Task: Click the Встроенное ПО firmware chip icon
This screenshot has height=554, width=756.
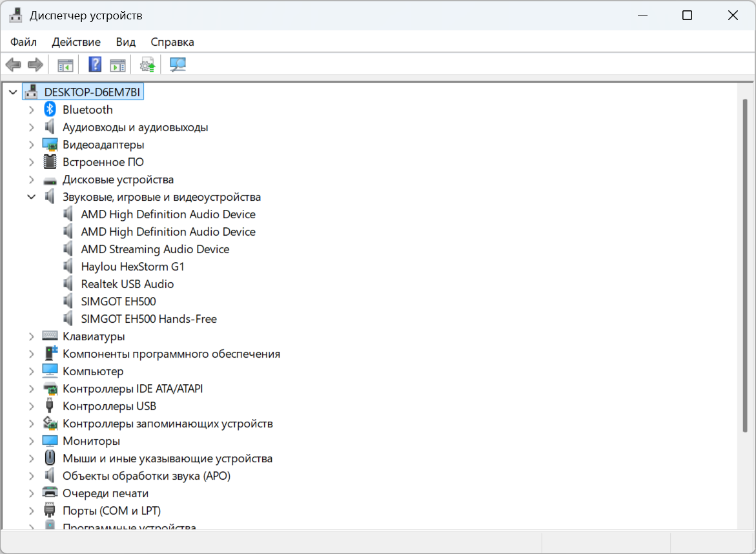Action: tap(50, 162)
